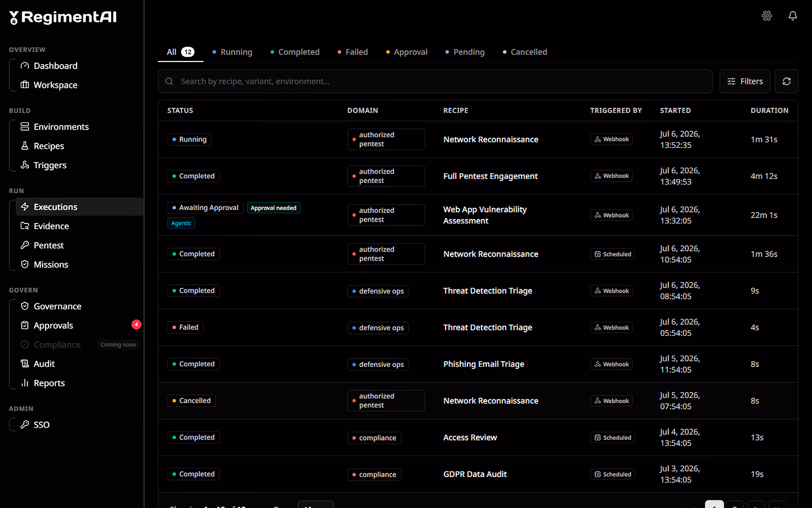Open Triggers via the webhook icon

(x=24, y=165)
